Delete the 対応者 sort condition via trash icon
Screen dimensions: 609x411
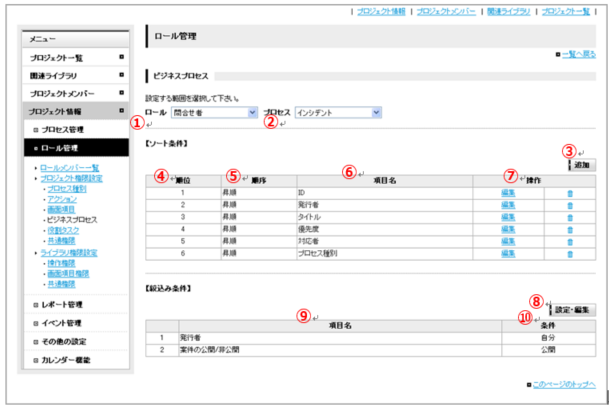click(x=570, y=242)
